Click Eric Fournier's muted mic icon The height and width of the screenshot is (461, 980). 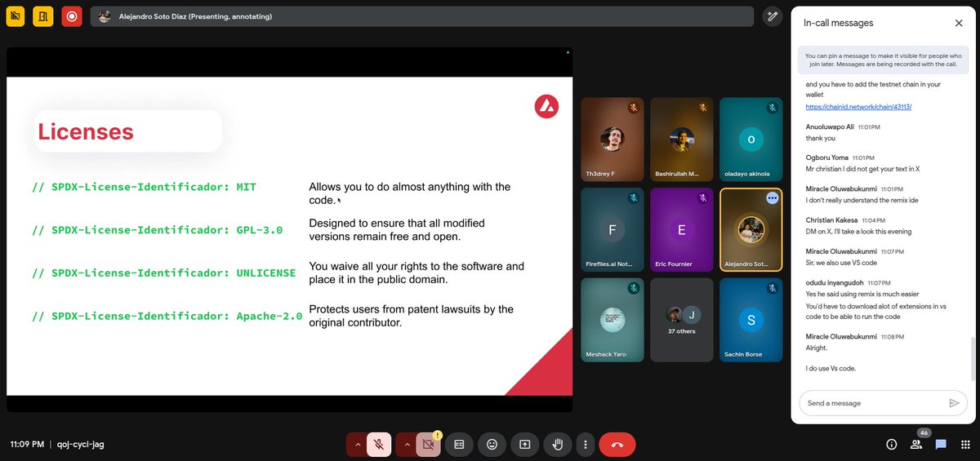click(702, 198)
